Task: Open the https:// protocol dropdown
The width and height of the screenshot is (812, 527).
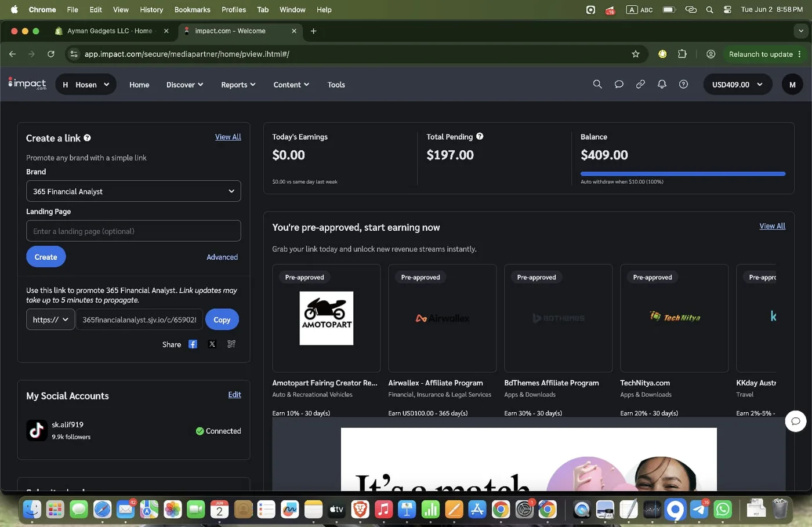Action: pos(50,319)
